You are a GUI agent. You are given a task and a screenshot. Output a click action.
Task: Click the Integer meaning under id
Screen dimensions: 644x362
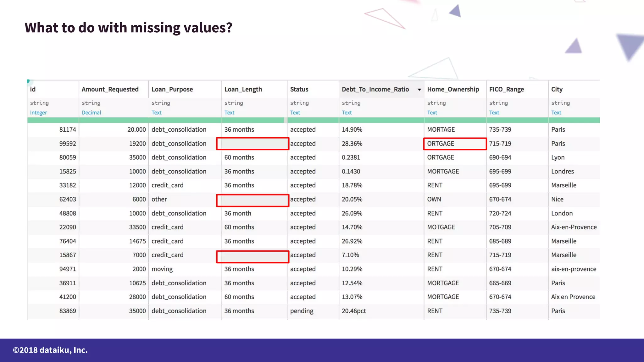coord(38,112)
